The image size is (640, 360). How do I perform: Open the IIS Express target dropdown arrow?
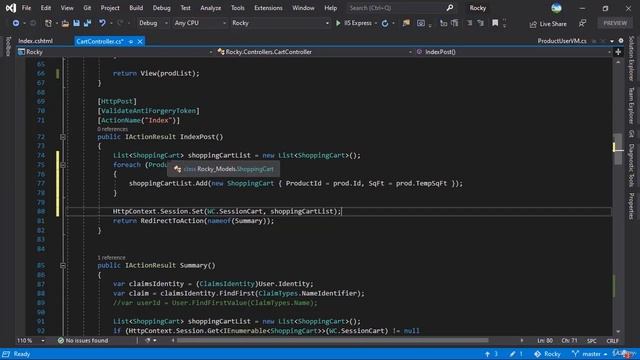tap(376, 23)
